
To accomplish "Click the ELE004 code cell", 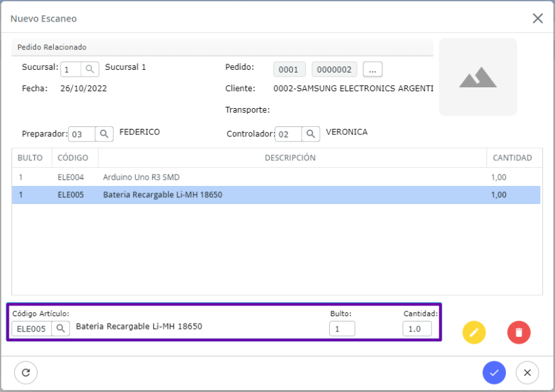I will point(71,177).
